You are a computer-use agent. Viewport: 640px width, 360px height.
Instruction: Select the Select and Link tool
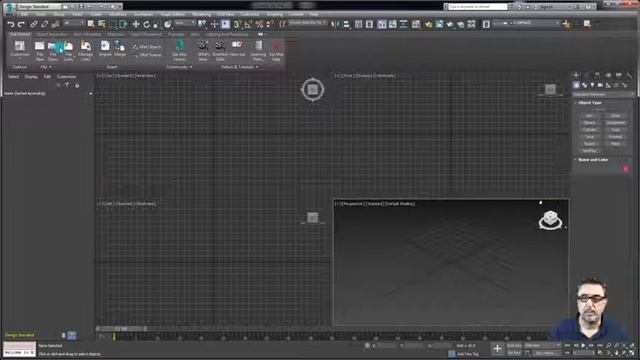[34, 24]
